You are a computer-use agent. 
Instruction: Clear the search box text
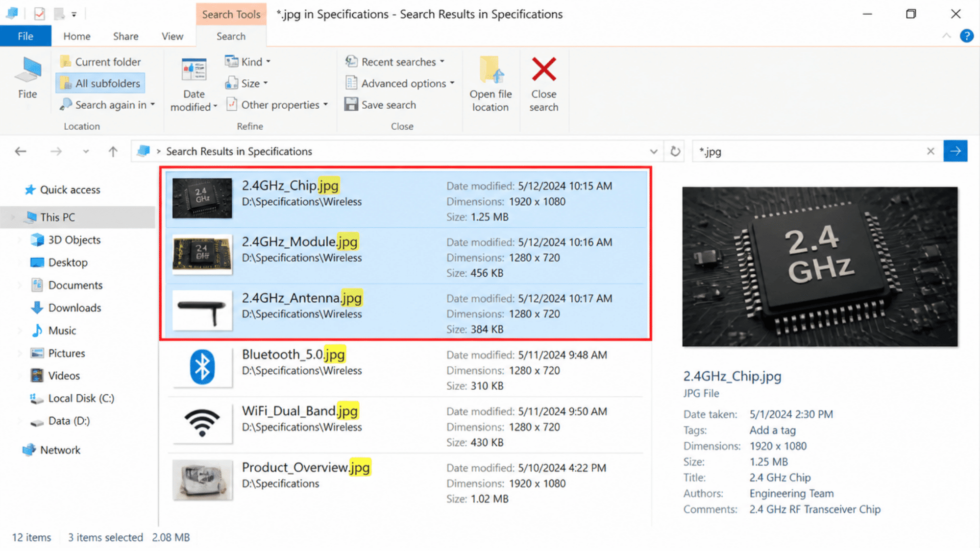point(931,151)
